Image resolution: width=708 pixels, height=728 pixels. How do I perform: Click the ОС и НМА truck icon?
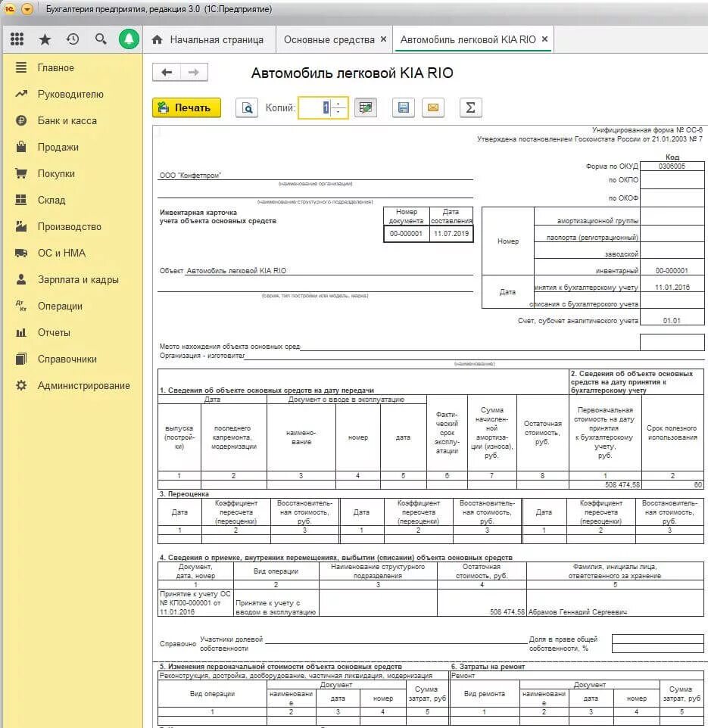(x=21, y=253)
